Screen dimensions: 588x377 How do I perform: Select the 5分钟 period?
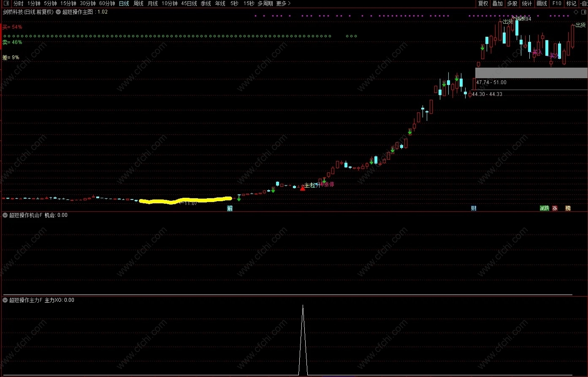50,3
